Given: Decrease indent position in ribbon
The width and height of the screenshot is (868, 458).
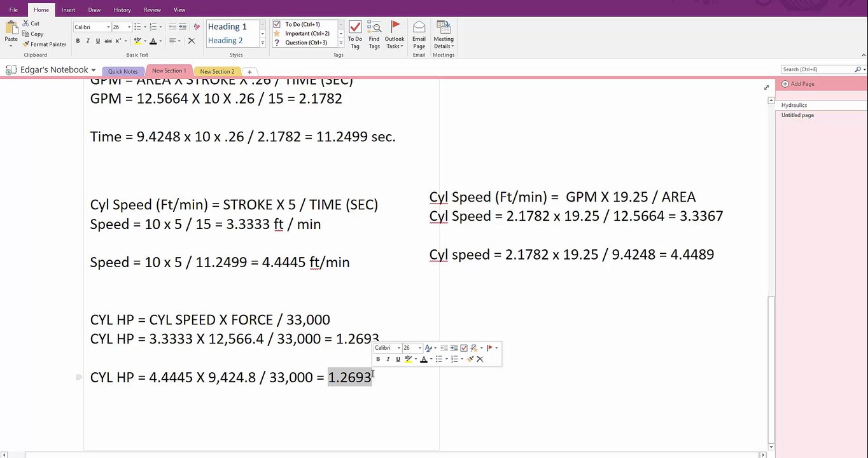Looking at the screenshot, I should 173,27.
